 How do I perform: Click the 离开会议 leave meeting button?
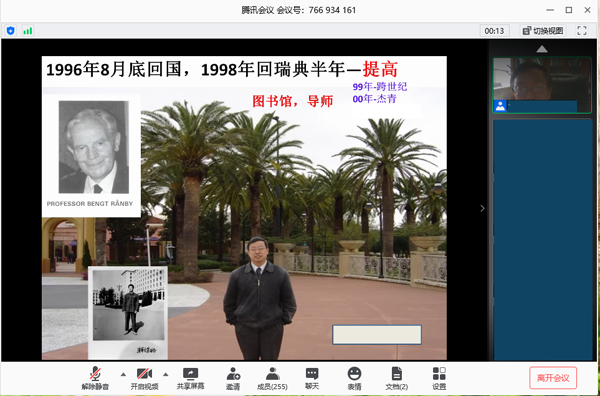click(x=553, y=378)
